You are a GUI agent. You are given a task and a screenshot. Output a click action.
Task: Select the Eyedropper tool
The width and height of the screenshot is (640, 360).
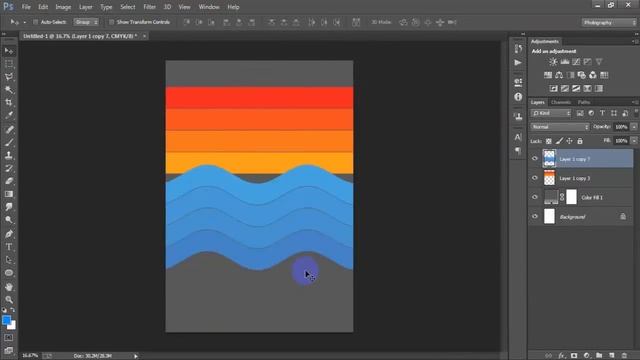pyautogui.click(x=9, y=115)
